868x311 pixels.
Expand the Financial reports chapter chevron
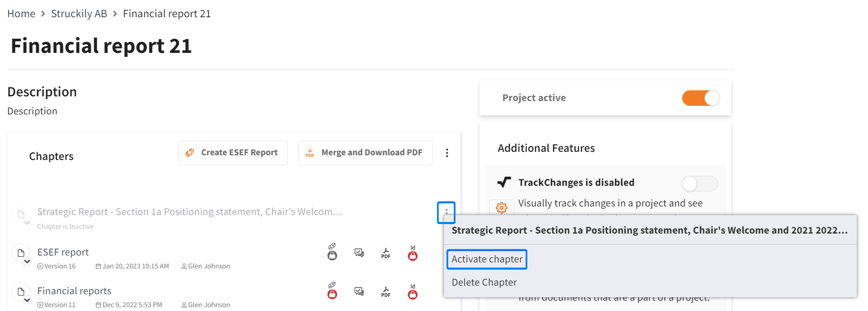(27, 300)
